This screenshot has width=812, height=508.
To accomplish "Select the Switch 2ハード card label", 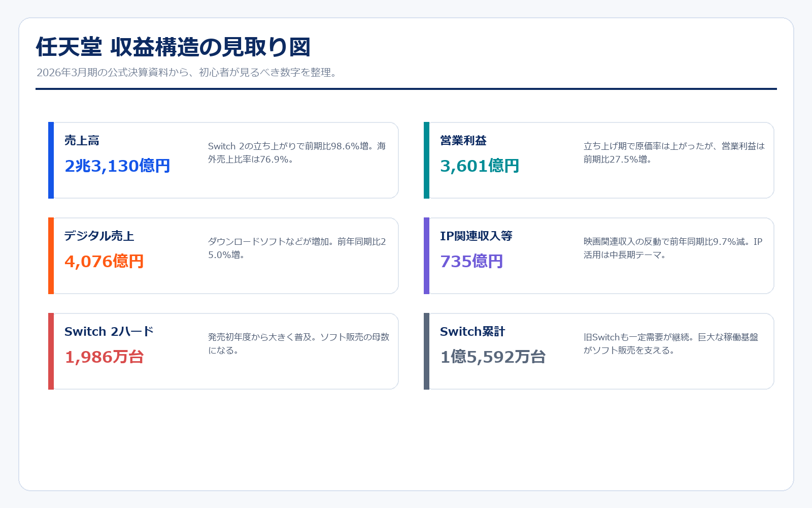I will pos(109,331).
